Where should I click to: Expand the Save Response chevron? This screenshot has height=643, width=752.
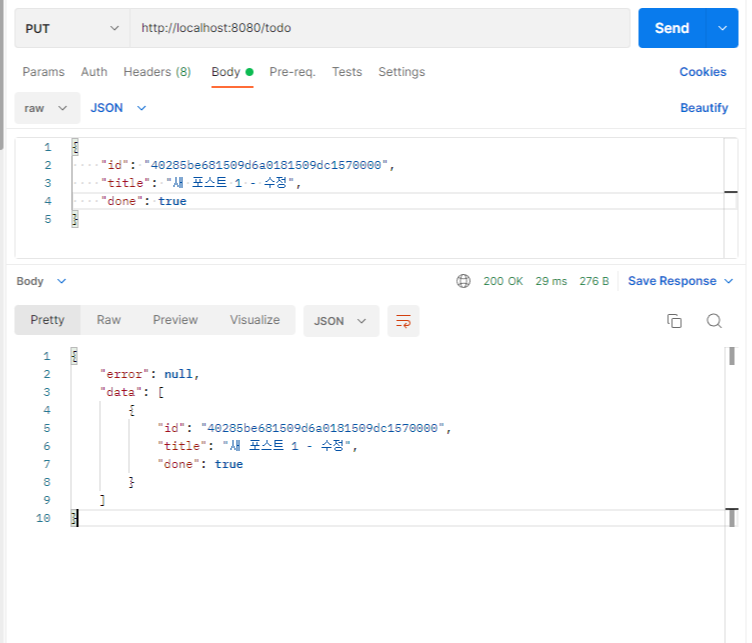pyautogui.click(x=728, y=281)
